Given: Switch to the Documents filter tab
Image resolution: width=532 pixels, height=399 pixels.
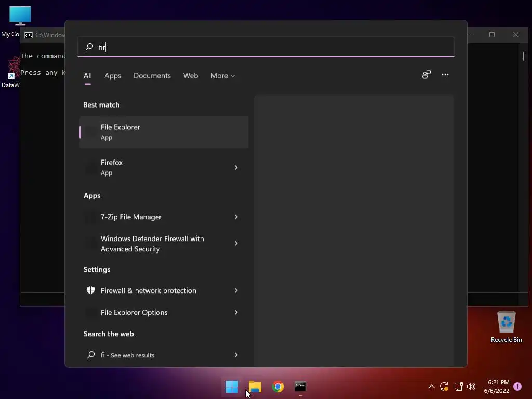Looking at the screenshot, I should click(x=152, y=76).
